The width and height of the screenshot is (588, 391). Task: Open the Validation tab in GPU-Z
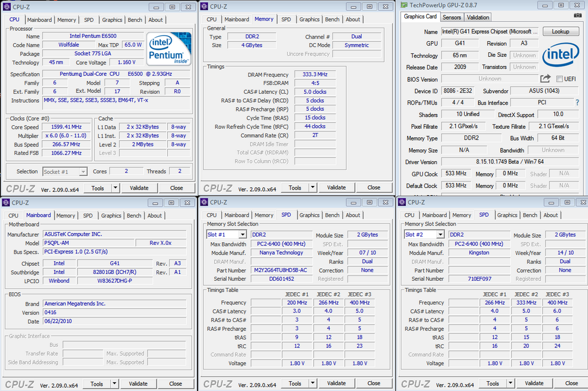point(478,17)
